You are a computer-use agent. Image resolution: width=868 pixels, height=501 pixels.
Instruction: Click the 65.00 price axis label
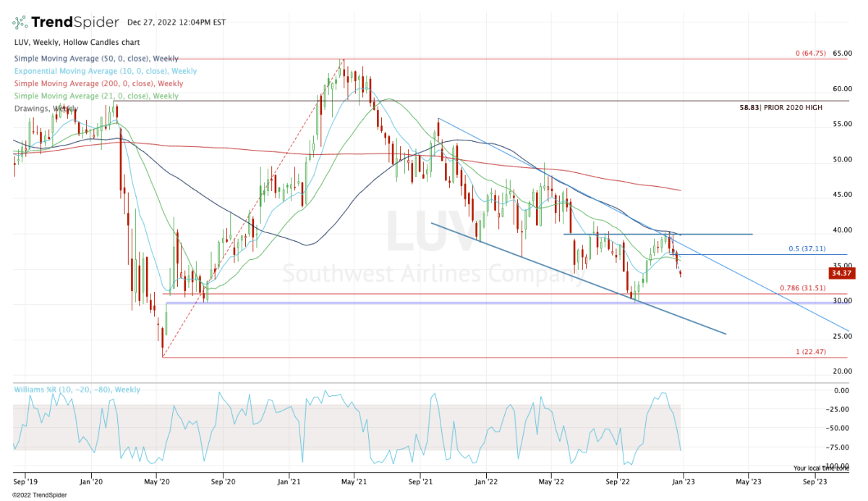(841, 54)
